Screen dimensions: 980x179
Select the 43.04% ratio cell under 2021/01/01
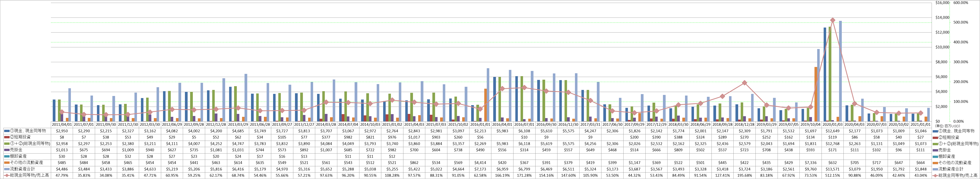[x=921, y=175]
